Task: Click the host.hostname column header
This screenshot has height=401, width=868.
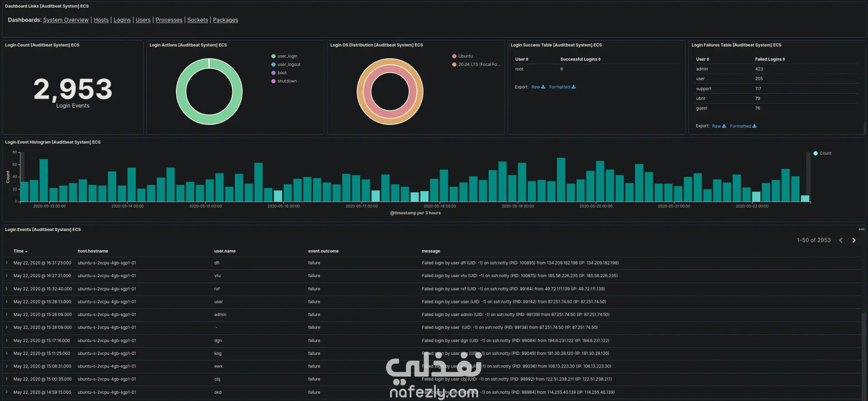Action: tap(93, 251)
